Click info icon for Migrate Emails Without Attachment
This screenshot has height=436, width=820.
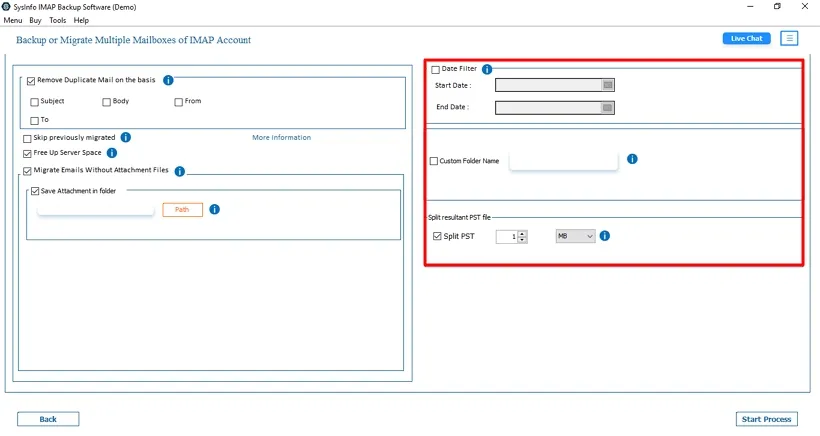pyautogui.click(x=179, y=171)
